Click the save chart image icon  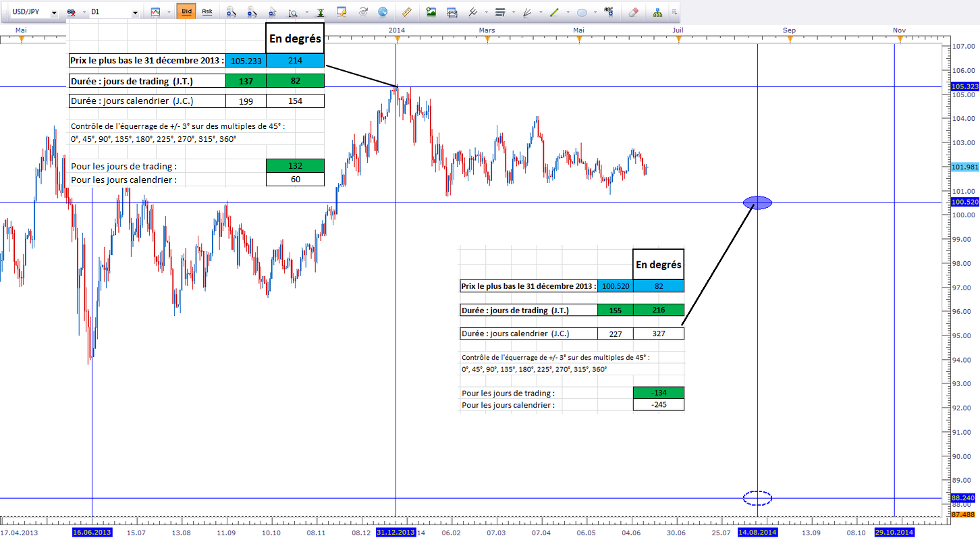click(431, 12)
